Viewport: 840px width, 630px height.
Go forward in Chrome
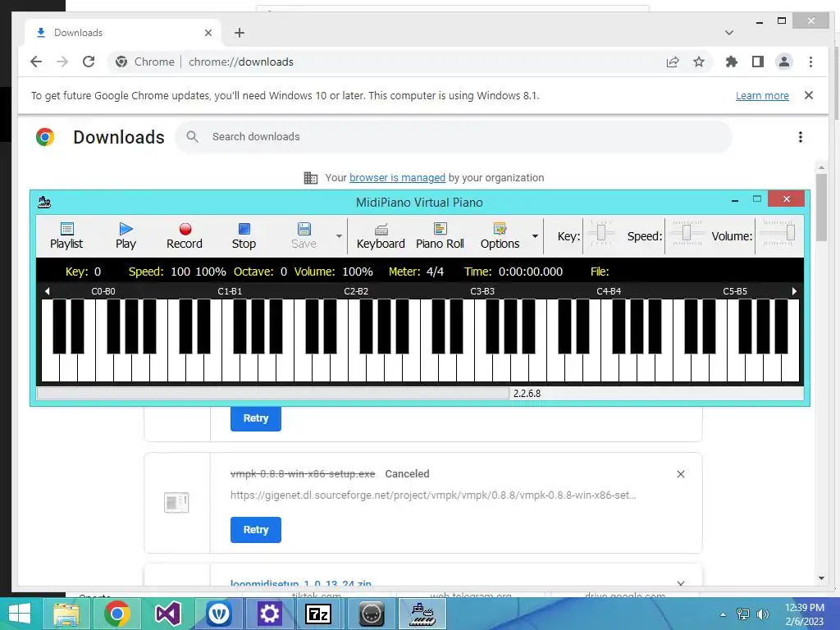pyautogui.click(x=62, y=62)
